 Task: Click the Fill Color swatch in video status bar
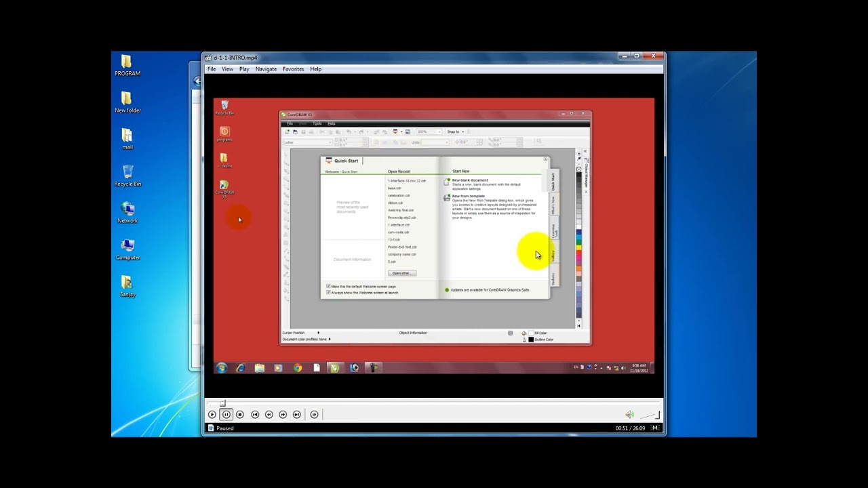pyautogui.click(x=531, y=333)
